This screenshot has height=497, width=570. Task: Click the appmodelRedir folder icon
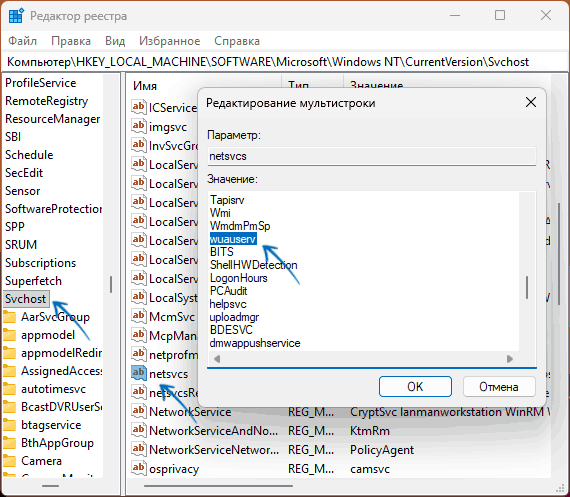click(10, 353)
